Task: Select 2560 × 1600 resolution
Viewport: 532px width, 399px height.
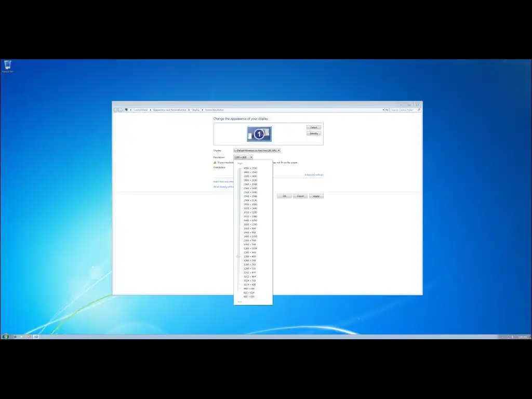Action: pos(250,188)
